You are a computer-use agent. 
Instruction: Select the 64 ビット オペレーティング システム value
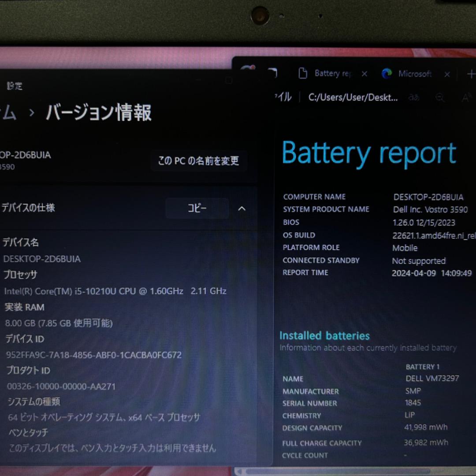pyautogui.click(x=104, y=417)
